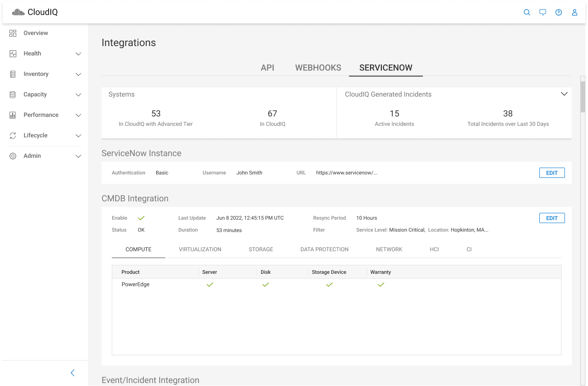The image size is (588, 386).
Task: Click the Filter Service Level value text
Action: [x=407, y=230]
